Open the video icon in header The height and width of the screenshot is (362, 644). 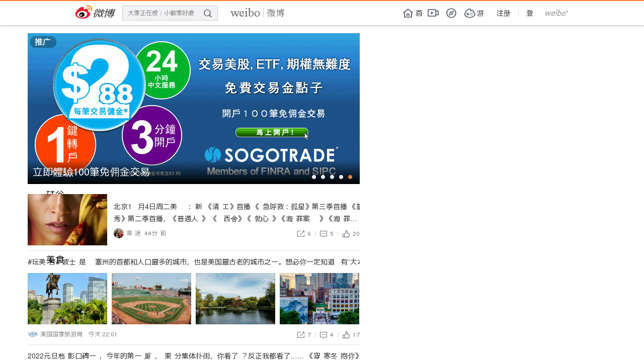tap(433, 13)
